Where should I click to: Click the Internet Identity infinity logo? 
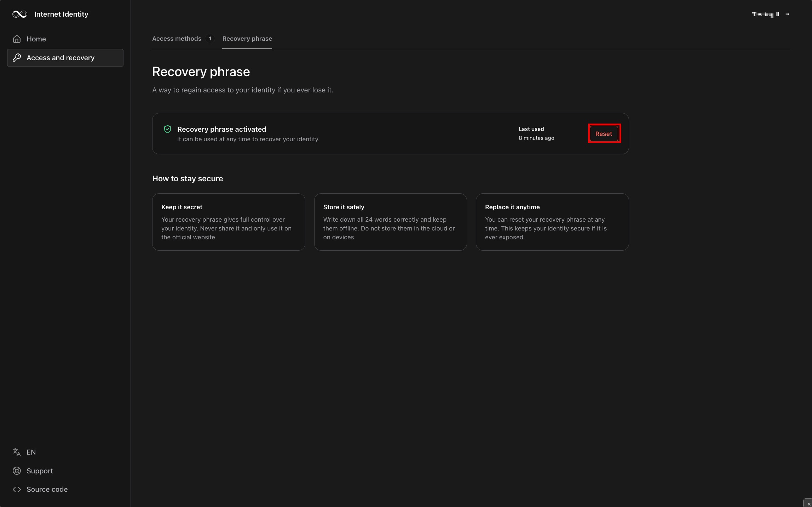click(20, 14)
